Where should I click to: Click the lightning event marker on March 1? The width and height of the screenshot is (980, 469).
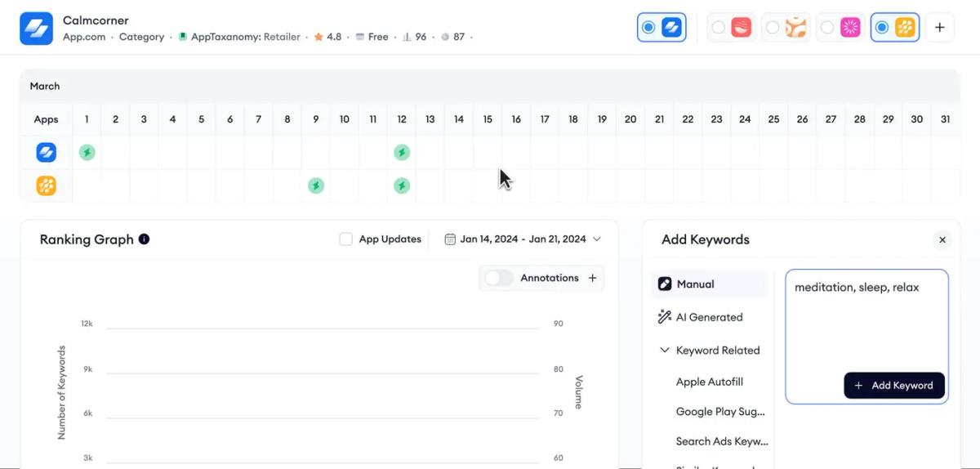[x=87, y=152]
